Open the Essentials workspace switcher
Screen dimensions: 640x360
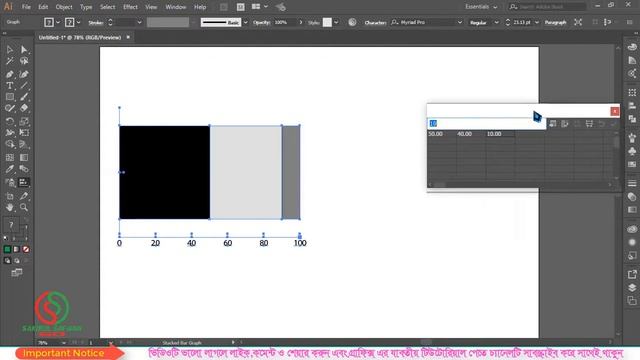tap(481, 7)
